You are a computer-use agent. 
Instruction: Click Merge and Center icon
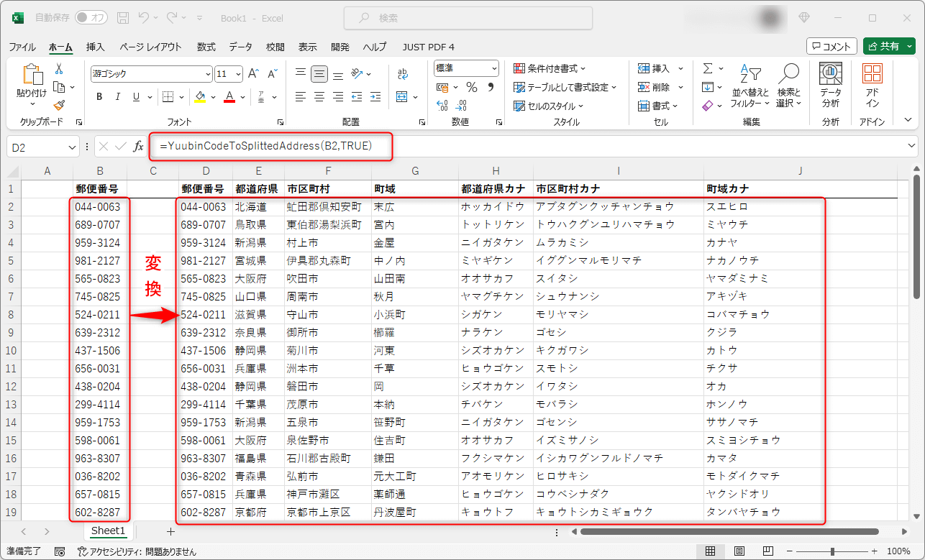pos(402,96)
